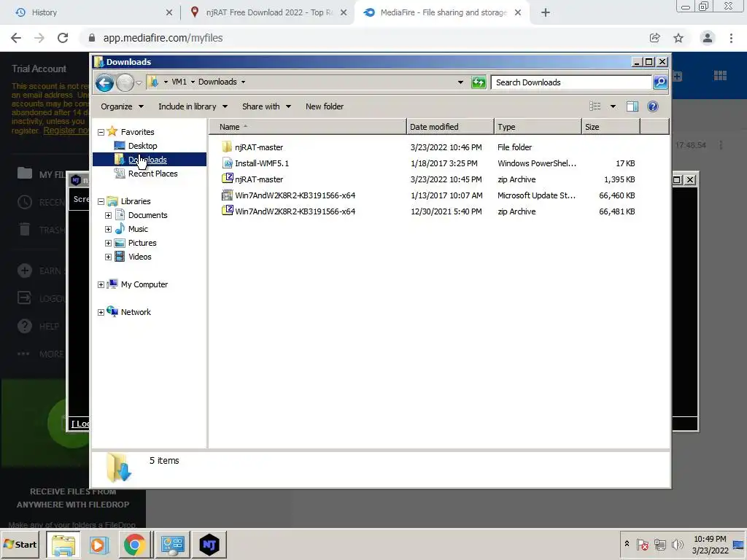Open the control panel taskbar icon

pyautogui.click(x=172, y=544)
